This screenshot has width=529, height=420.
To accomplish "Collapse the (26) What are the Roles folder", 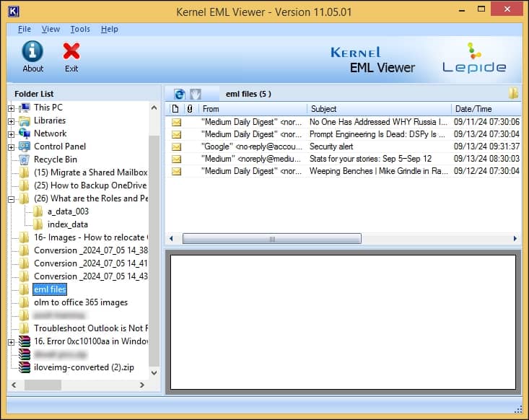I will point(11,199).
